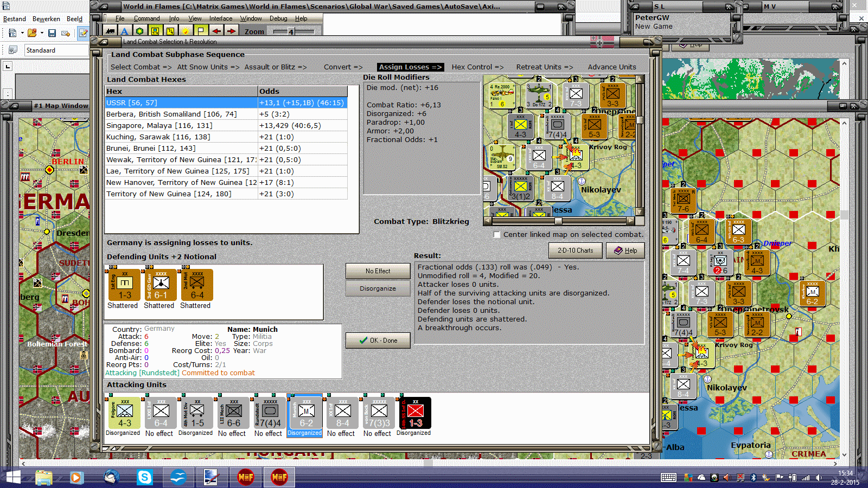Open File Explorer from the taskbar
The height and width of the screenshot is (488, 868).
(x=44, y=477)
